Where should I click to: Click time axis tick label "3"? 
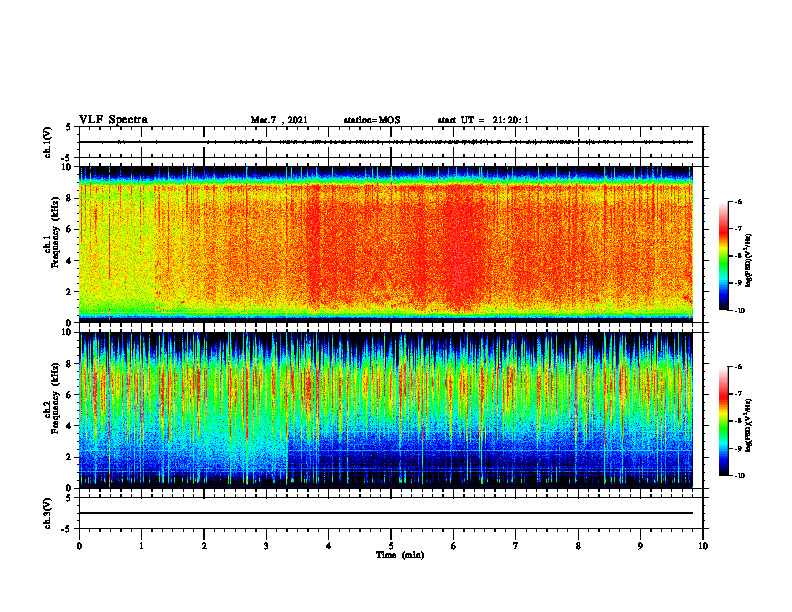point(266,546)
